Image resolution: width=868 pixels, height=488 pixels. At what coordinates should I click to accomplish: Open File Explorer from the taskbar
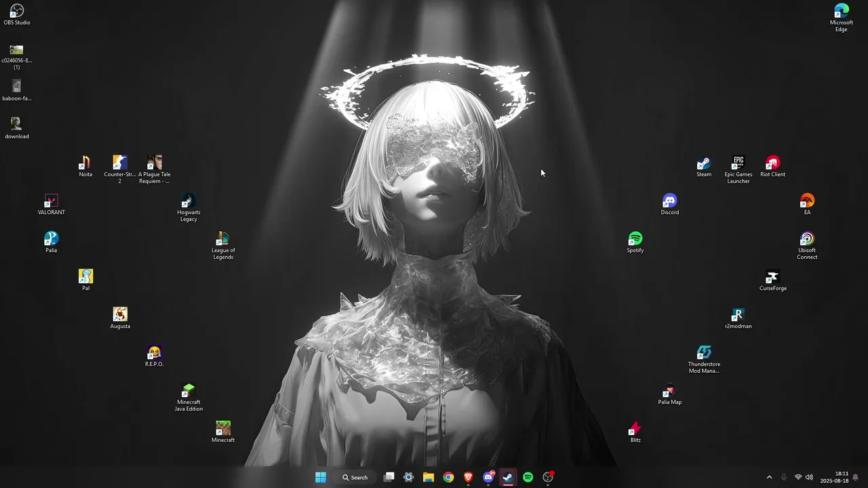click(x=429, y=477)
